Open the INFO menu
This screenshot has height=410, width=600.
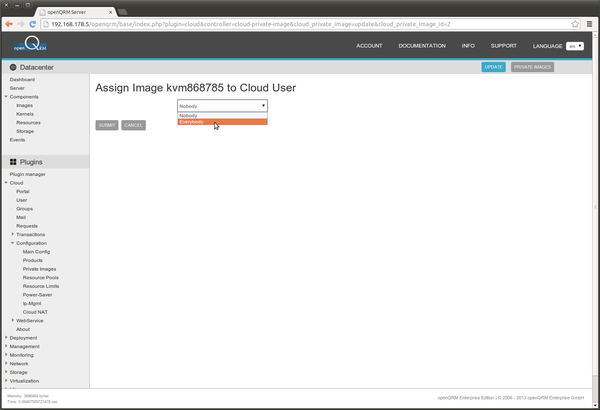coord(468,46)
